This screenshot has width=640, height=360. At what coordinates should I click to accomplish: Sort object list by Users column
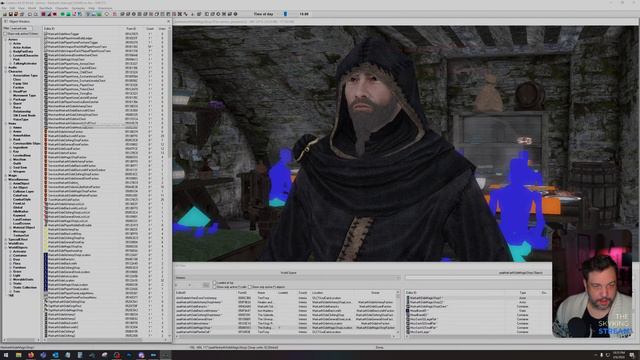tap(162, 29)
